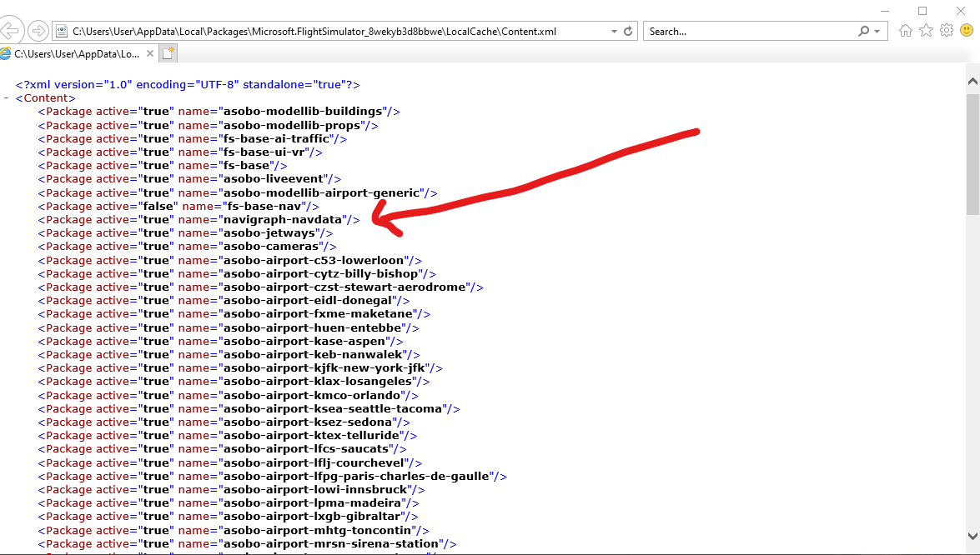
Task: Collapse the Content XML node
Action: point(7,98)
